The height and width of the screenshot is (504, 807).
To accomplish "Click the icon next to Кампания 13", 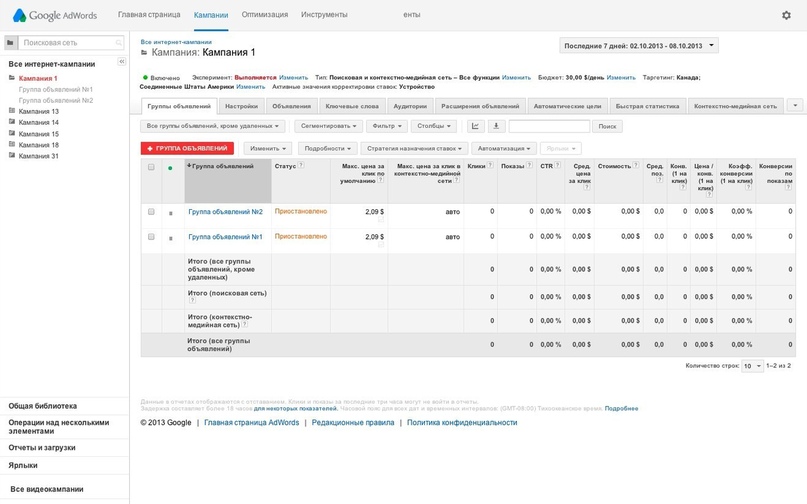I will (12, 111).
